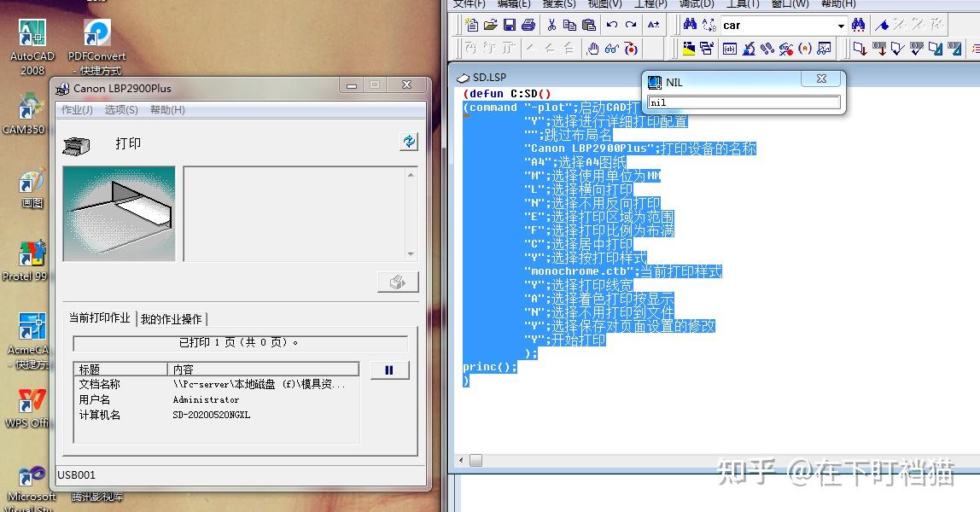Toggle a bookmark with the blue flag icon

(882, 25)
